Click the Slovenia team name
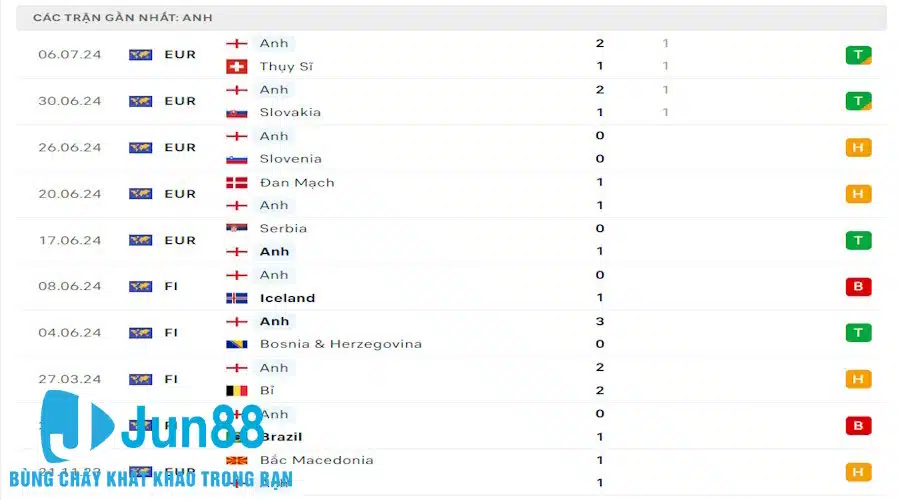 coord(290,159)
